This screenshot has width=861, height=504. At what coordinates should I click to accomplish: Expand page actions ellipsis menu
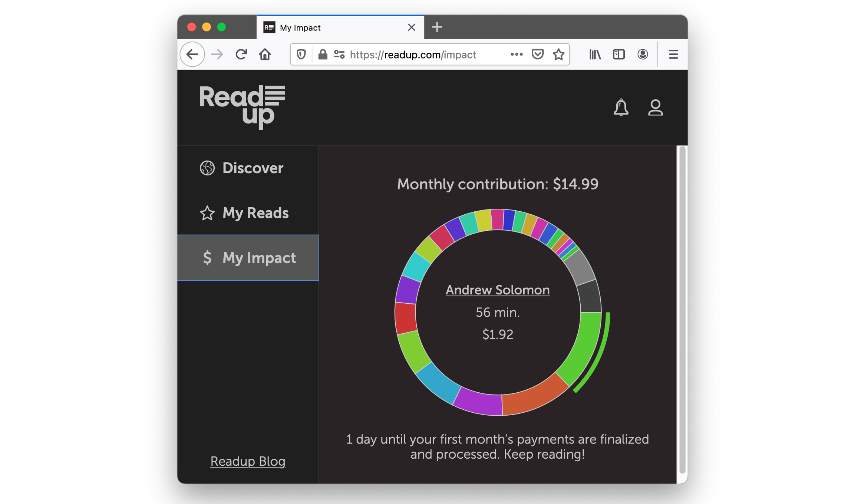517,54
